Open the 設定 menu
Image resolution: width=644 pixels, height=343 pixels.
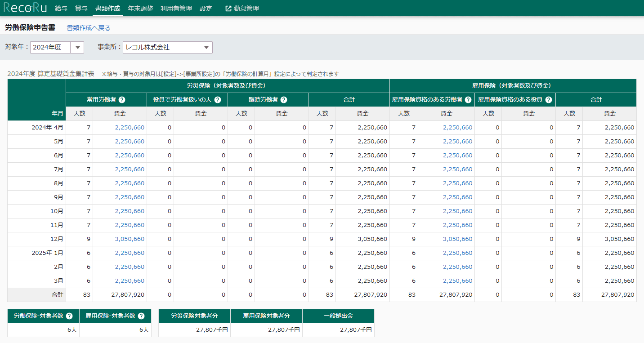pos(206,9)
